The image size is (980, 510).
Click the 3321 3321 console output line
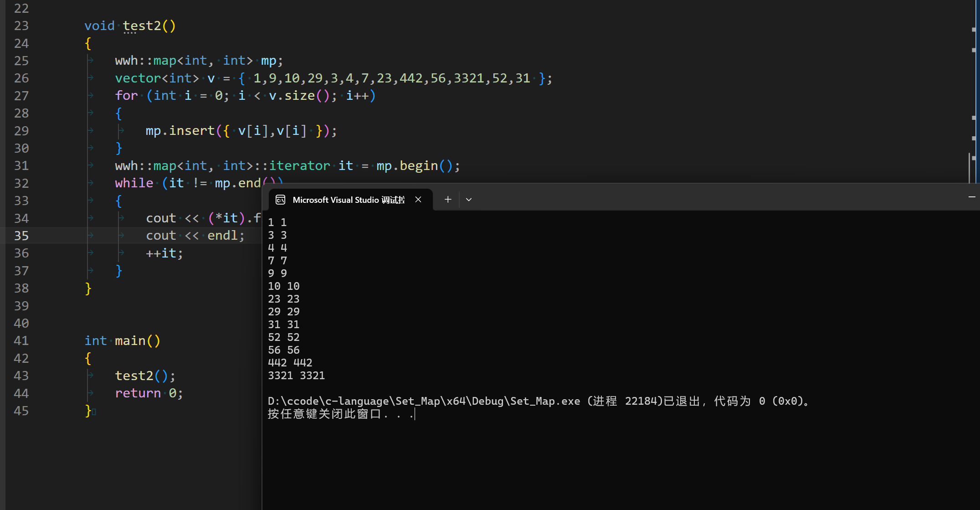pyautogui.click(x=296, y=376)
